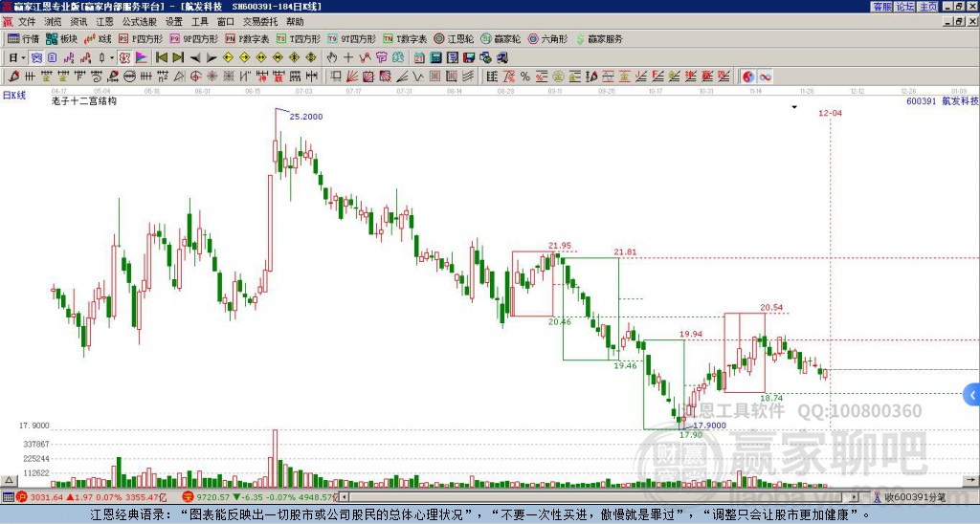Open the 行情 quotes view
This screenshot has width=980, height=524.
(24, 38)
